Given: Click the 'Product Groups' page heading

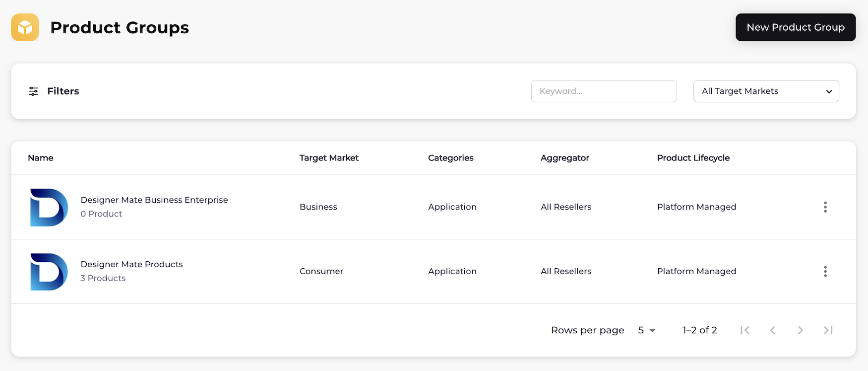Looking at the screenshot, I should coord(120,27).
